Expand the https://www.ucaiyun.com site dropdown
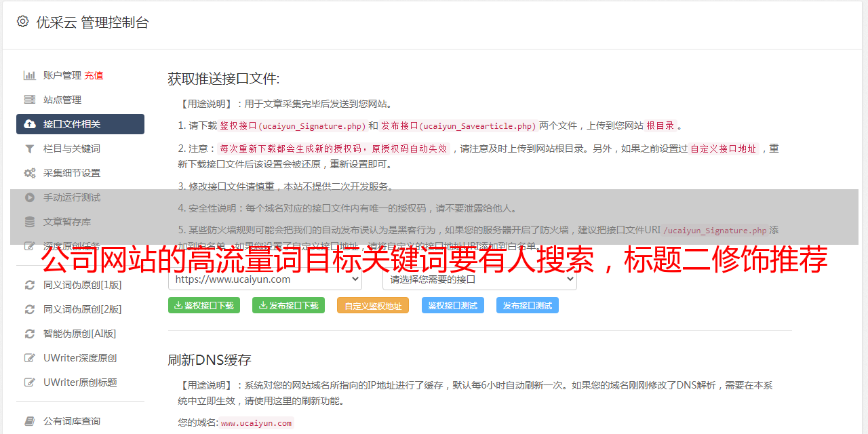Viewport: 868px width, 434px height. pos(265,279)
